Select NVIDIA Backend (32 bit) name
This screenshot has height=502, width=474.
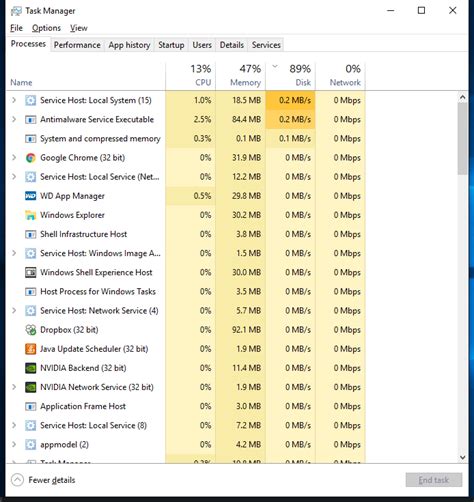83,368
